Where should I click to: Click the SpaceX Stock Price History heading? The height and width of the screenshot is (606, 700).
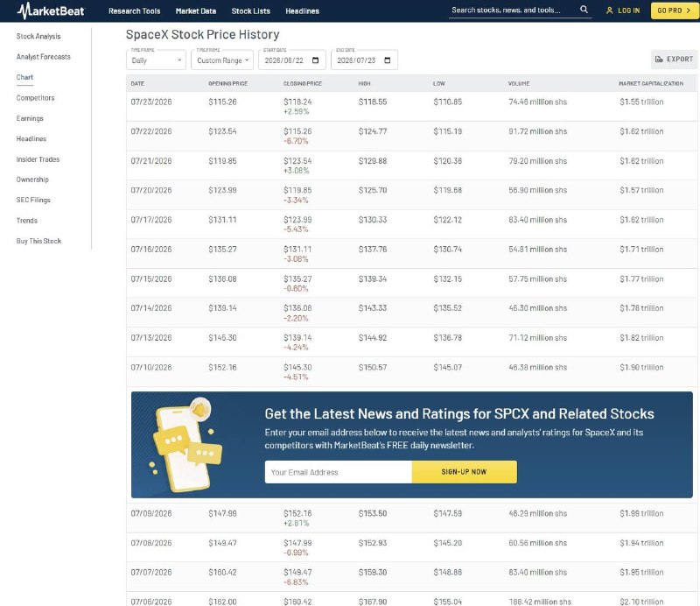(x=203, y=34)
